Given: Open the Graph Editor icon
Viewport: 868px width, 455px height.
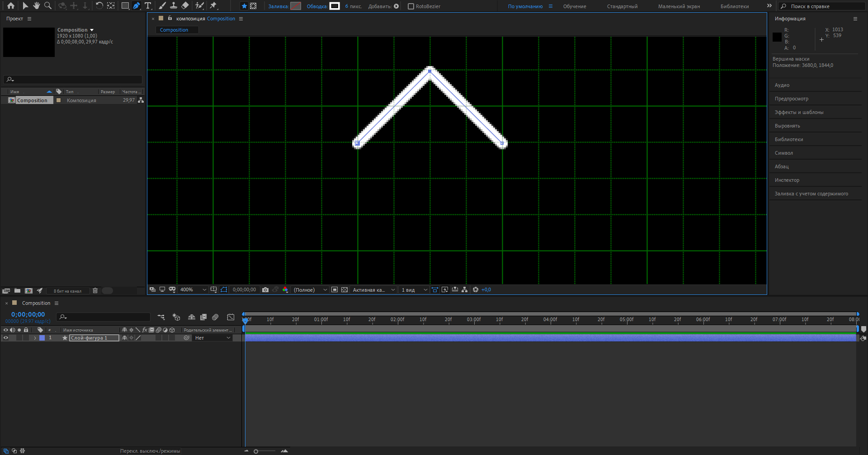Looking at the screenshot, I should tap(231, 317).
